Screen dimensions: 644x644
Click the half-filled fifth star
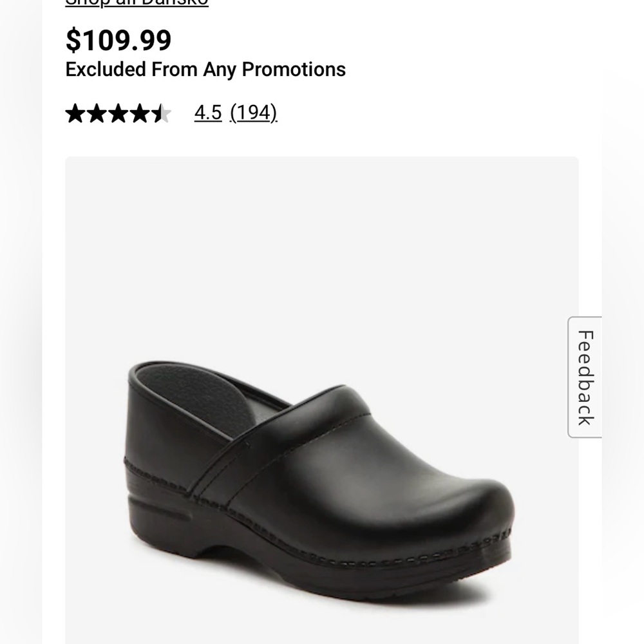160,114
